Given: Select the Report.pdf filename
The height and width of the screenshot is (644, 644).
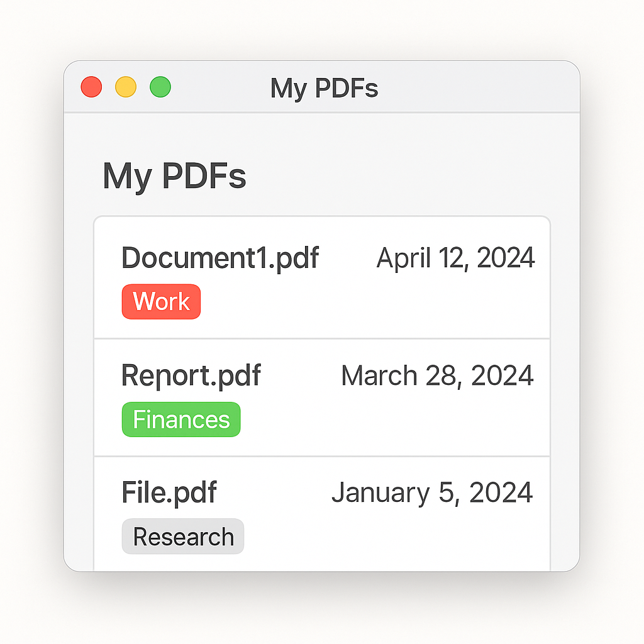Looking at the screenshot, I should pyautogui.click(x=191, y=375).
